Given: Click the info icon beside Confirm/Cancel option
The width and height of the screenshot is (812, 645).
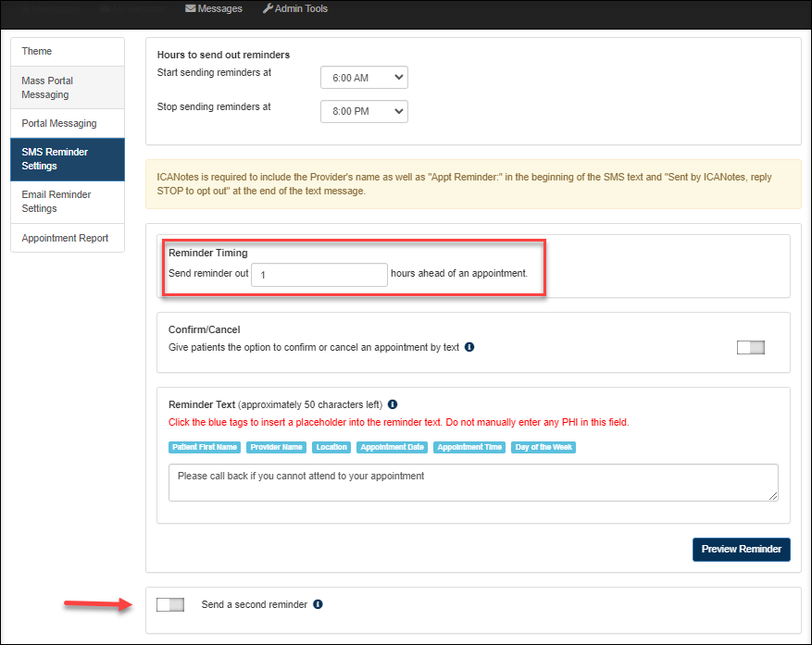Looking at the screenshot, I should coord(468,348).
